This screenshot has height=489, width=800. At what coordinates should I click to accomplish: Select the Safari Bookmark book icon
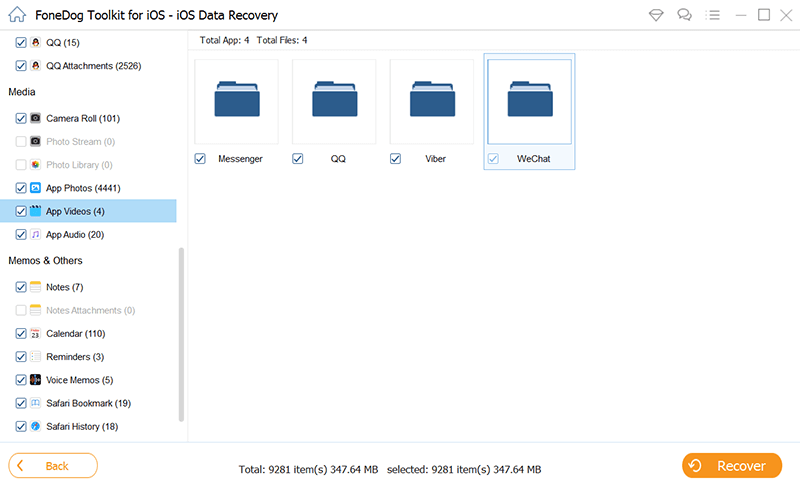35,403
